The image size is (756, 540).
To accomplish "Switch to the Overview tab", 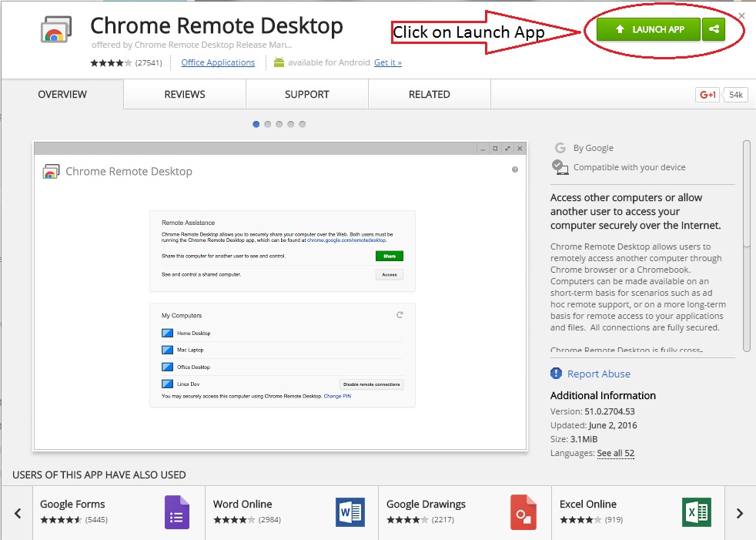I will click(62, 94).
